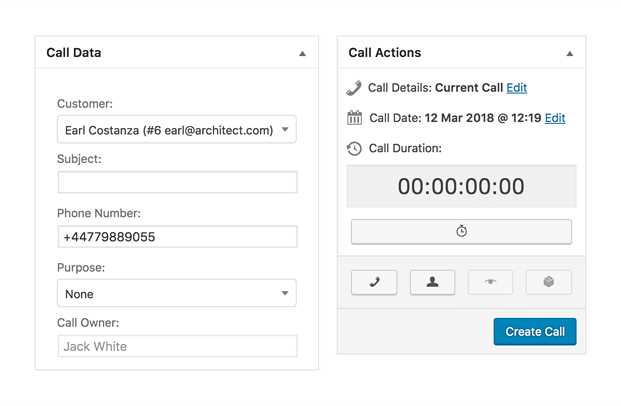Click the calendar icon beside Call Date
Image resolution: width=621 pixels, height=406 pixels.
pos(354,118)
